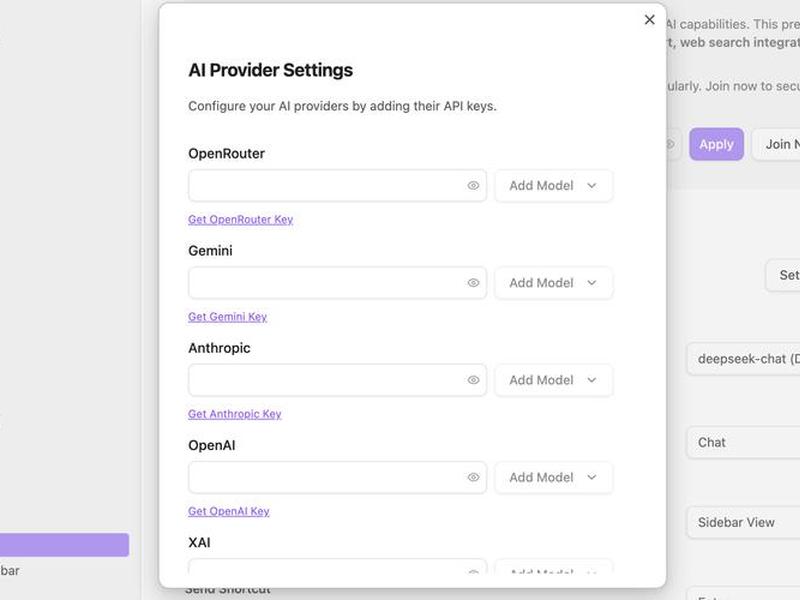Open the Anthropic Add Model dropdown
Screen dimensions: 800x600
pyautogui.click(x=554, y=380)
